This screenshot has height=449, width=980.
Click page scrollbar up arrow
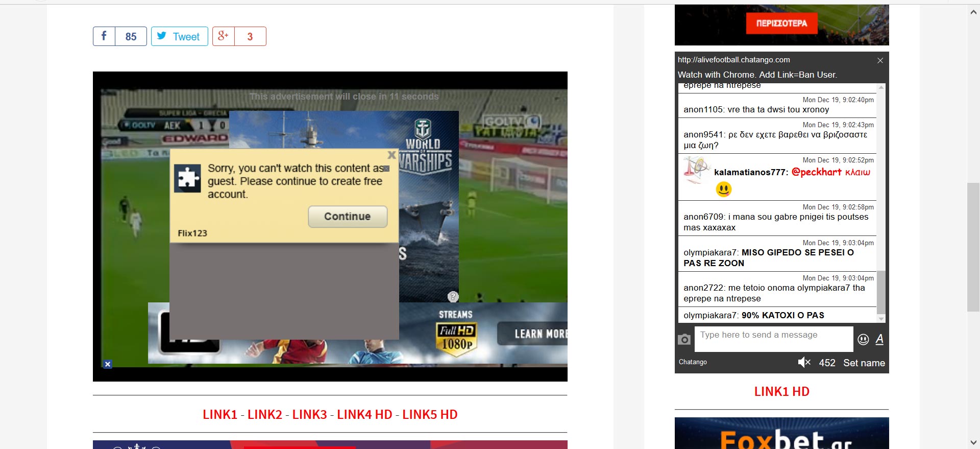pyautogui.click(x=973, y=12)
